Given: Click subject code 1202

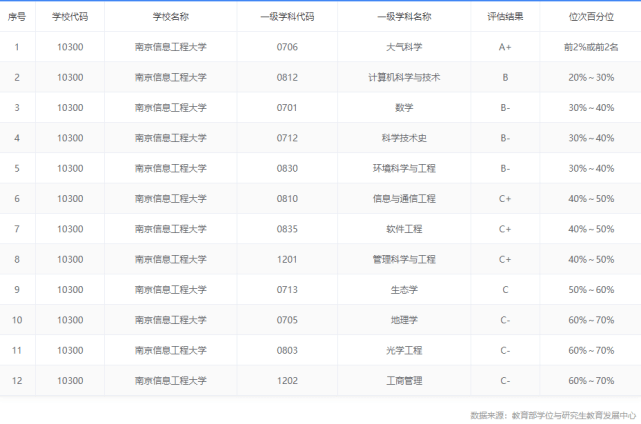Looking at the screenshot, I should 287,381.
